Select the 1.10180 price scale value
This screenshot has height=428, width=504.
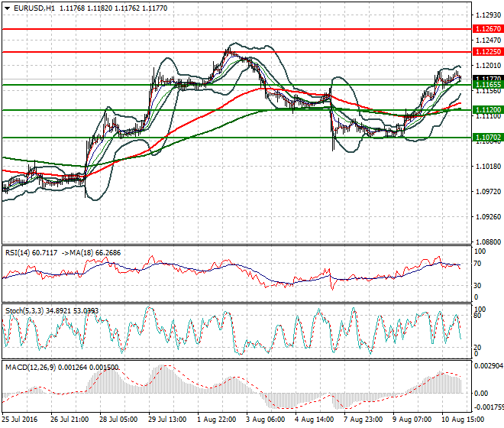click(488, 167)
